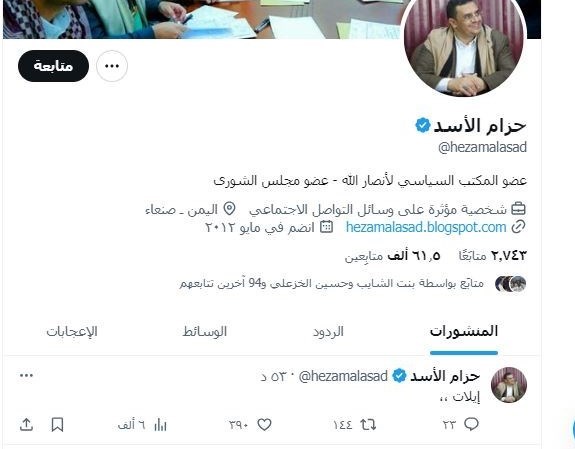Viewport: 575px width, 449px height.
Task: Switch to the الردود replies tab
Action: point(328,332)
